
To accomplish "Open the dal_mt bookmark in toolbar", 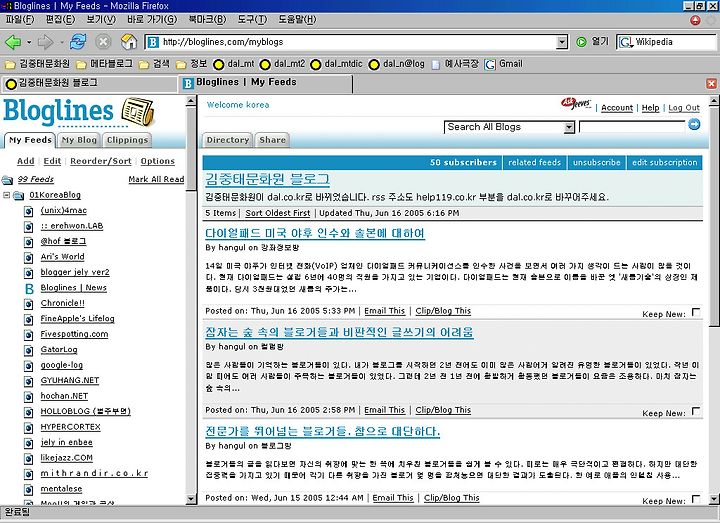I will point(234,64).
